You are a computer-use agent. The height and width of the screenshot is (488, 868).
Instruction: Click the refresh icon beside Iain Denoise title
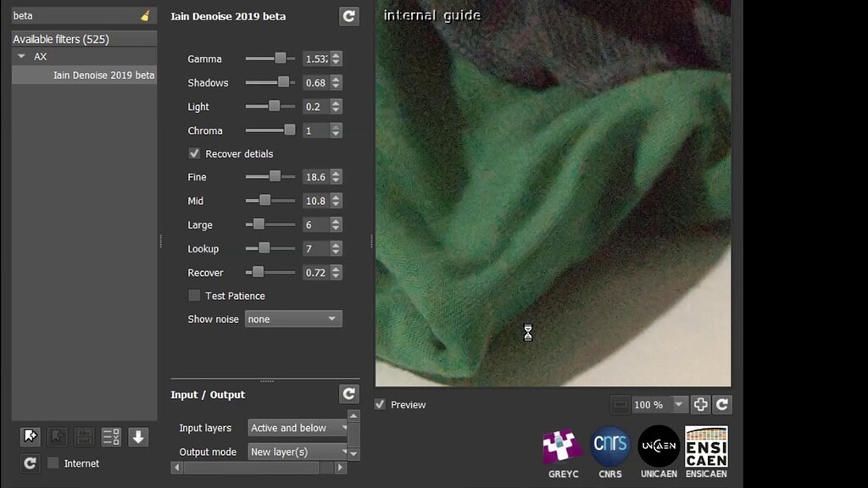[348, 15]
